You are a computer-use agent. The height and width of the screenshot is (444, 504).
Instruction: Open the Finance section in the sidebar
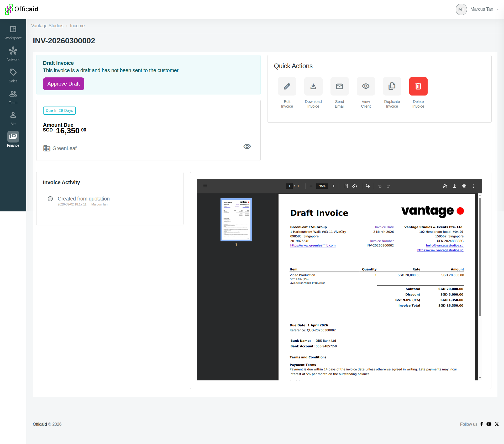click(13, 139)
